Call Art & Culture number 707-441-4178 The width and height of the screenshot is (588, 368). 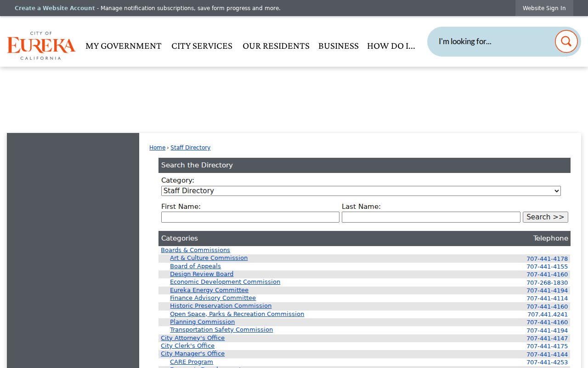point(547,259)
